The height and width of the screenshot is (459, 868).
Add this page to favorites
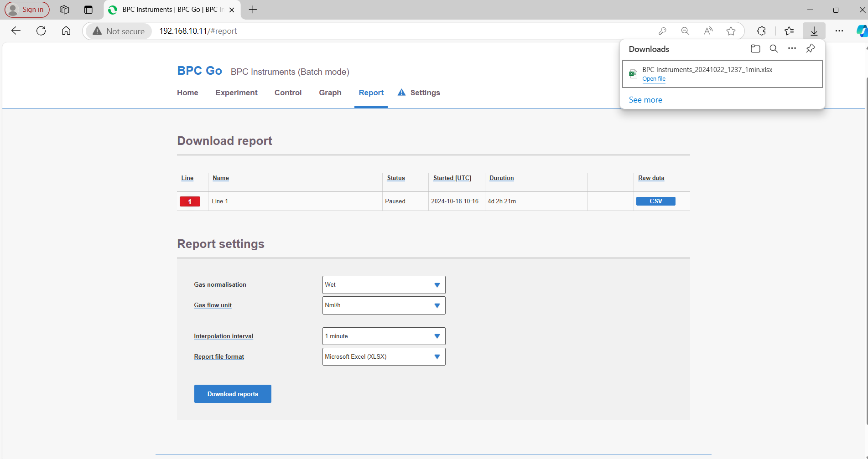tap(731, 31)
